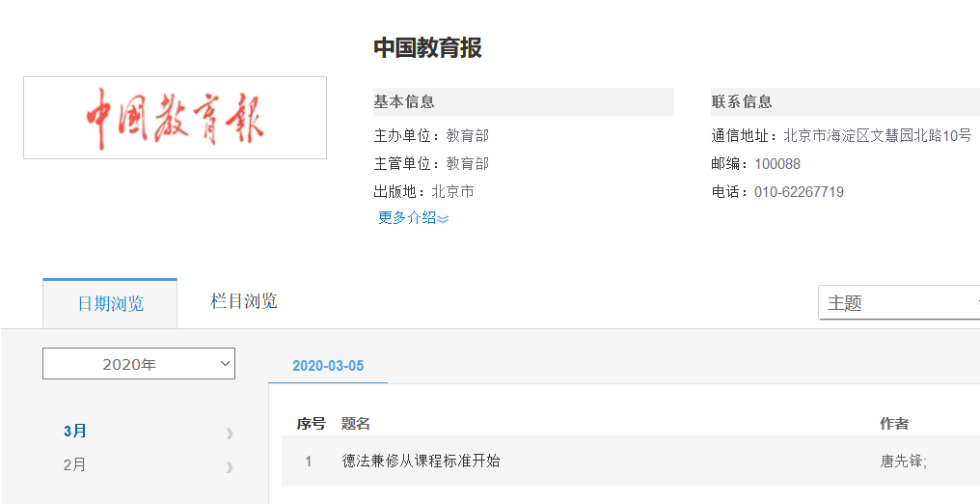Expand the 2月 chevron arrow

(x=230, y=466)
